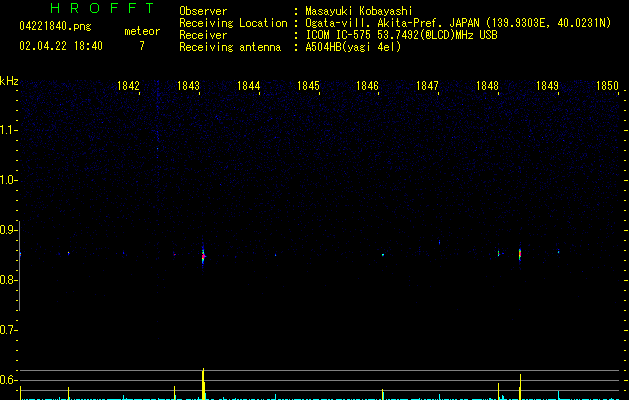This screenshot has width=629, height=400.
Task: Select the file name 04221840.png
Action: [x=55, y=26]
